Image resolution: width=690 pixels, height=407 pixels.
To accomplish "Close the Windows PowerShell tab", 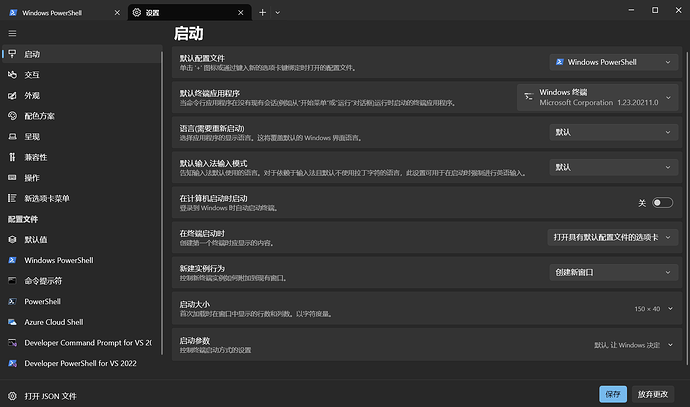I will [x=117, y=13].
